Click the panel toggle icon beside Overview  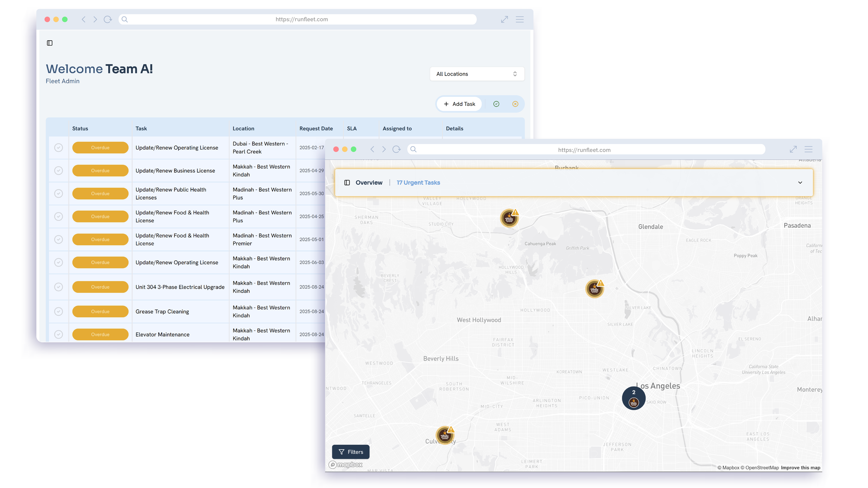click(347, 182)
